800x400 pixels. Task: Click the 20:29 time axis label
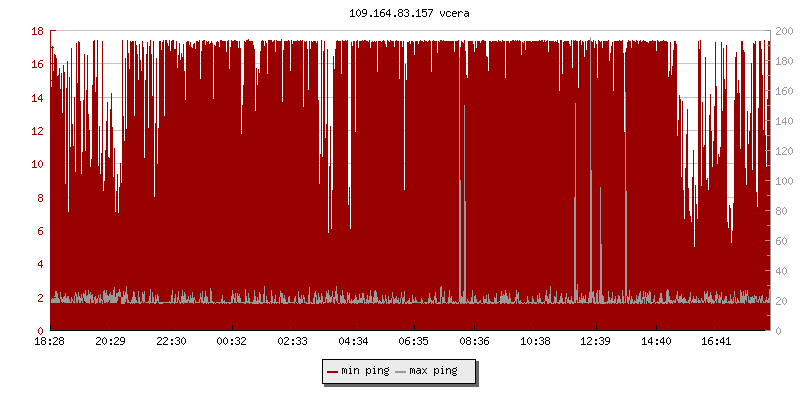point(111,342)
